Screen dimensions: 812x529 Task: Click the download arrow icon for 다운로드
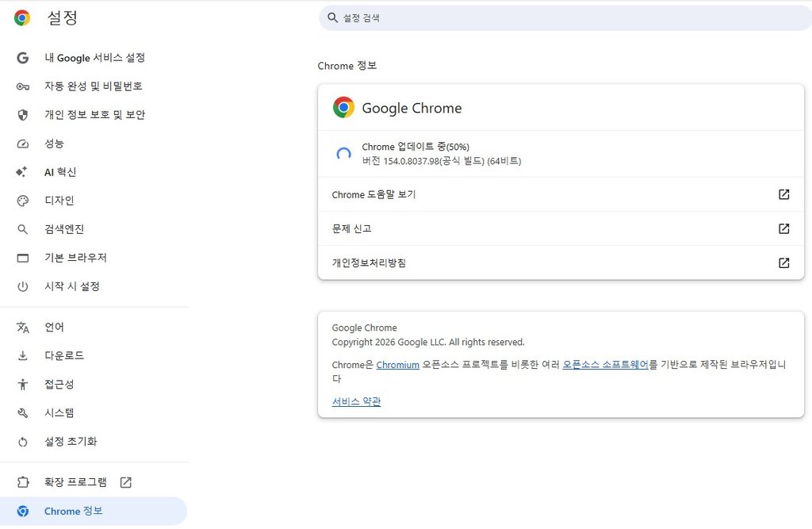click(x=23, y=355)
